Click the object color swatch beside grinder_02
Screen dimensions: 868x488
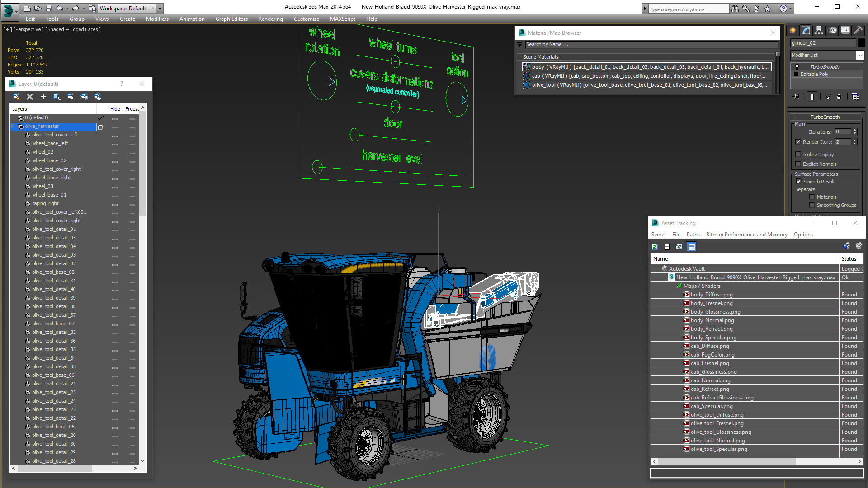click(862, 43)
